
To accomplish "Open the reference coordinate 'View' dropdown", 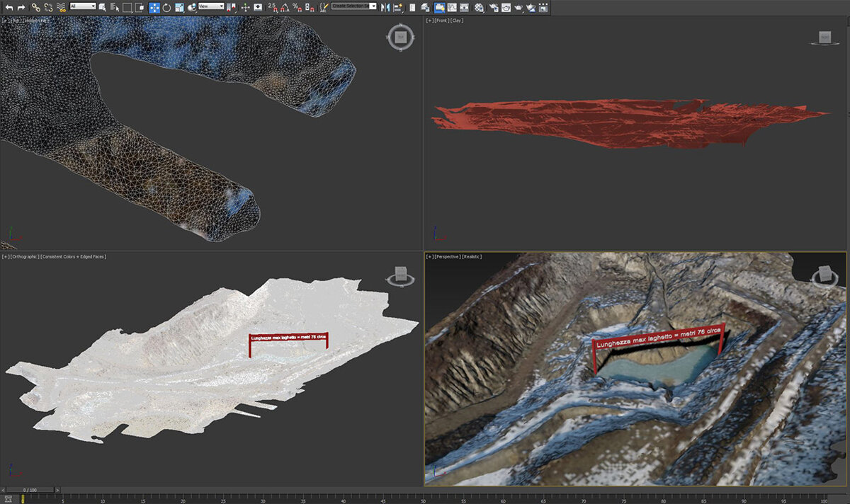I will (210, 6).
